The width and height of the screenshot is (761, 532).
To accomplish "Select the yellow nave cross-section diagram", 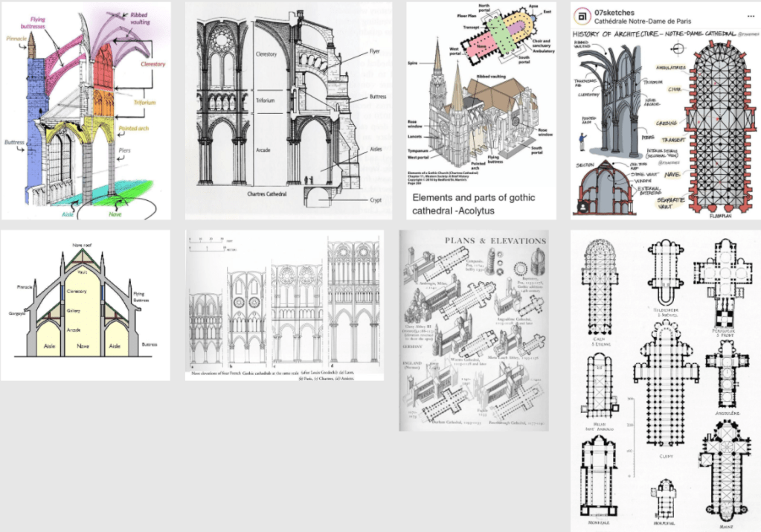I will coord(86,305).
